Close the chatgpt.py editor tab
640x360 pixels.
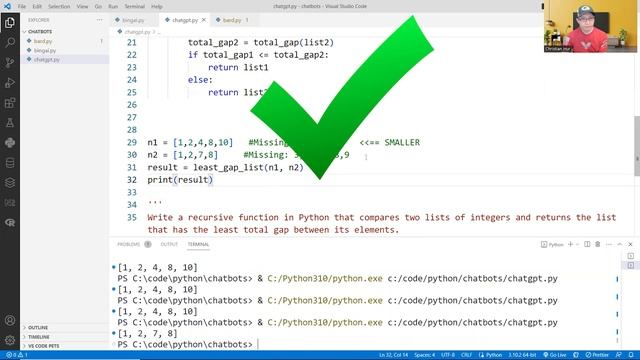(204, 20)
